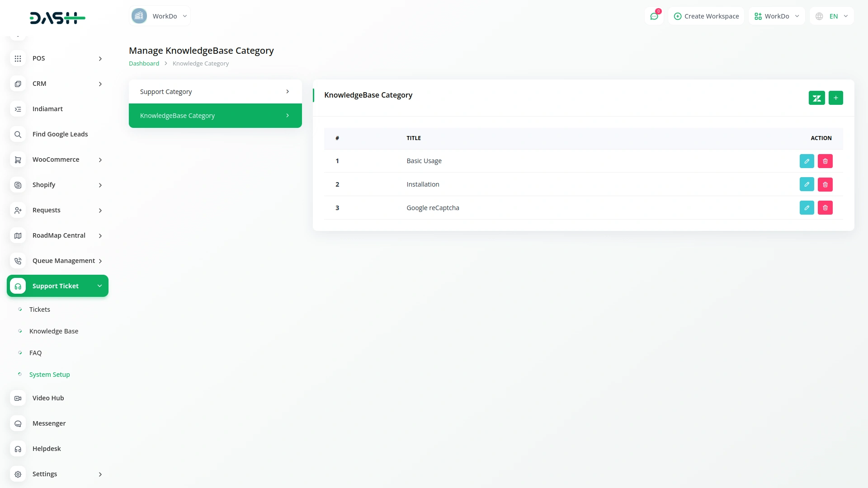Viewport: 868px width, 488px height.
Task: Open the messages icon showing zero notifications
Action: (x=654, y=16)
